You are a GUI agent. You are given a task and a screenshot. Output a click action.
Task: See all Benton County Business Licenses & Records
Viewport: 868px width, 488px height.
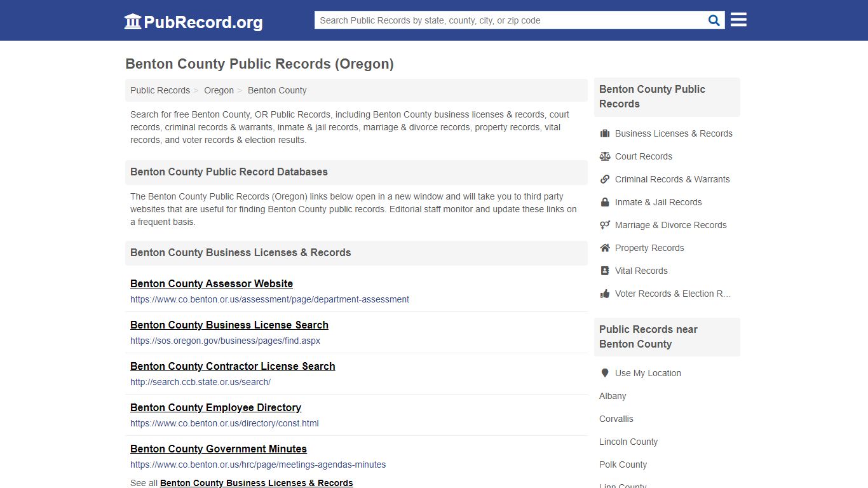[x=256, y=483]
